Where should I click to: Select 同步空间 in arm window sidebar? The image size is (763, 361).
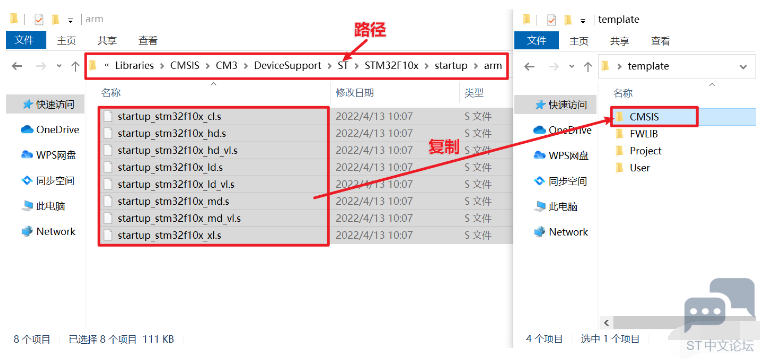[48, 180]
